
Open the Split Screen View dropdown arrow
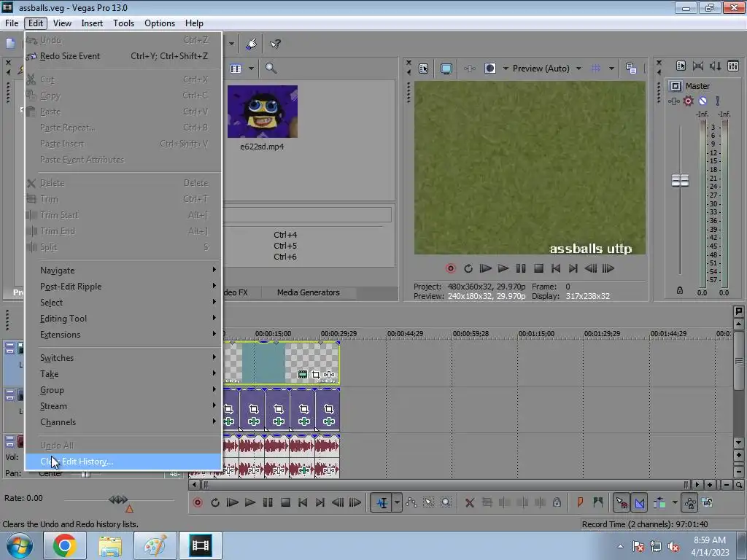506,69
